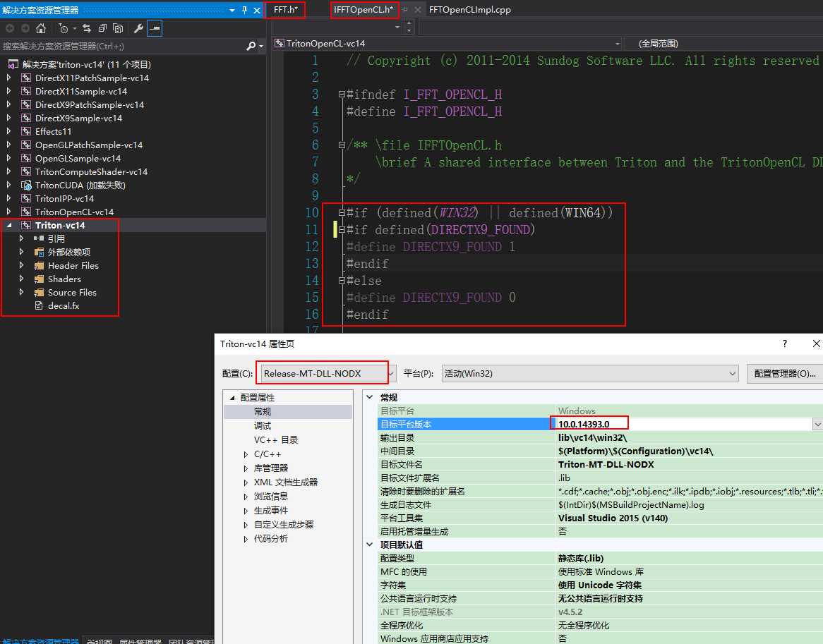Click the Collapse All icon in Solution Explorer
The image size is (823, 644).
(x=103, y=28)
